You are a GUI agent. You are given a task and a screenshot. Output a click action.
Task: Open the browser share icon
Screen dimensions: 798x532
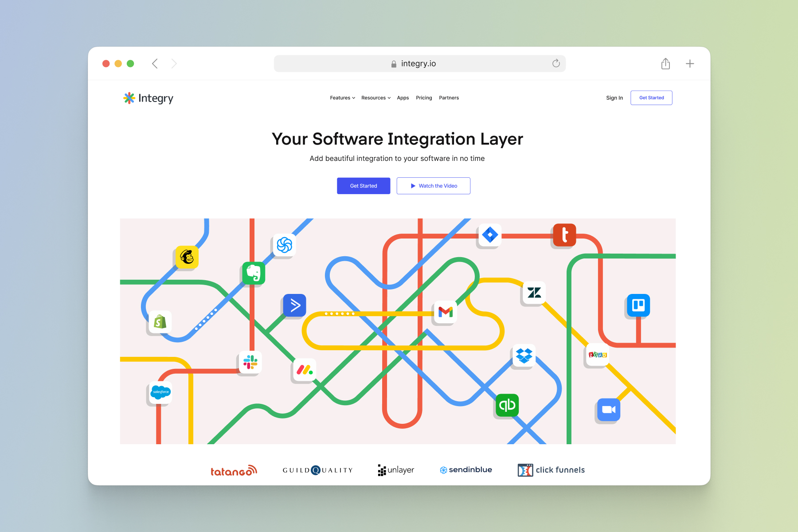click(x=665, y=63)
